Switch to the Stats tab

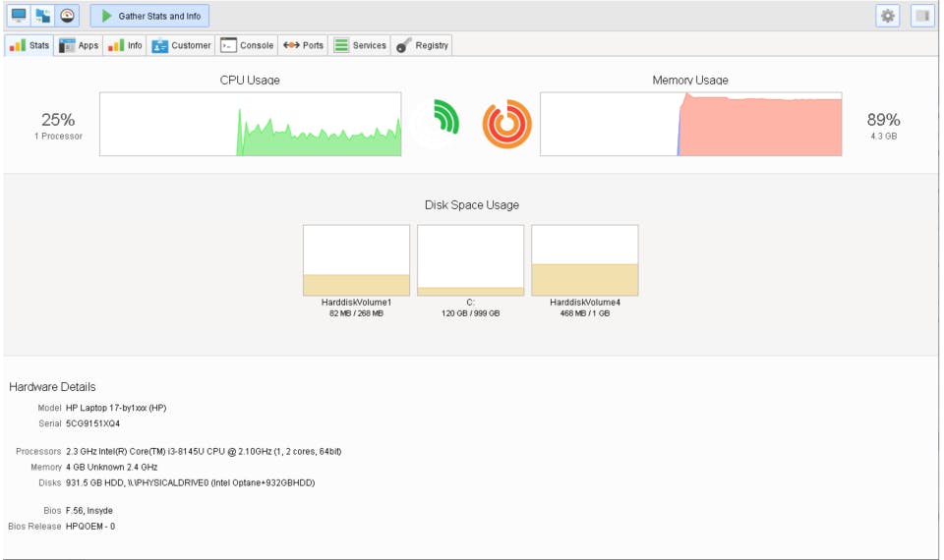click(x=29, y=45)
